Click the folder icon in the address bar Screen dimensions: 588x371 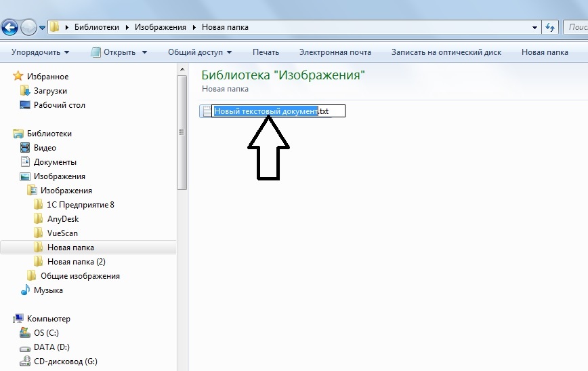(55, 26)
